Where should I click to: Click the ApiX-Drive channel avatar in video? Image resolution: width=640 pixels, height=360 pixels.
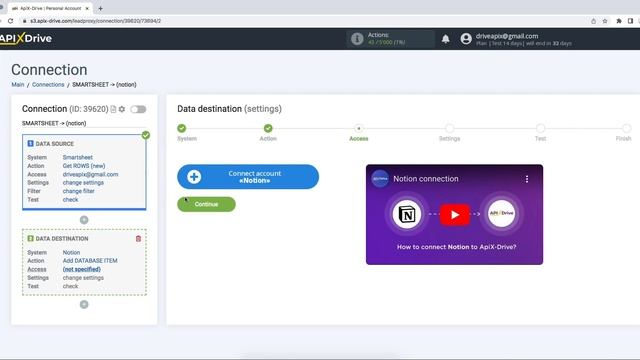(x=380, y=179)
